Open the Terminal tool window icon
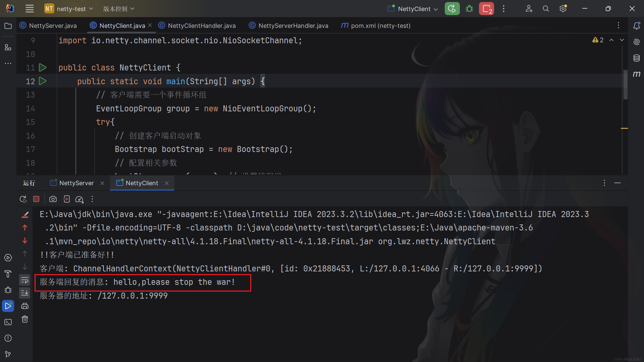The height and width of the screenshot is (362, 644). [x=8, y=322]
